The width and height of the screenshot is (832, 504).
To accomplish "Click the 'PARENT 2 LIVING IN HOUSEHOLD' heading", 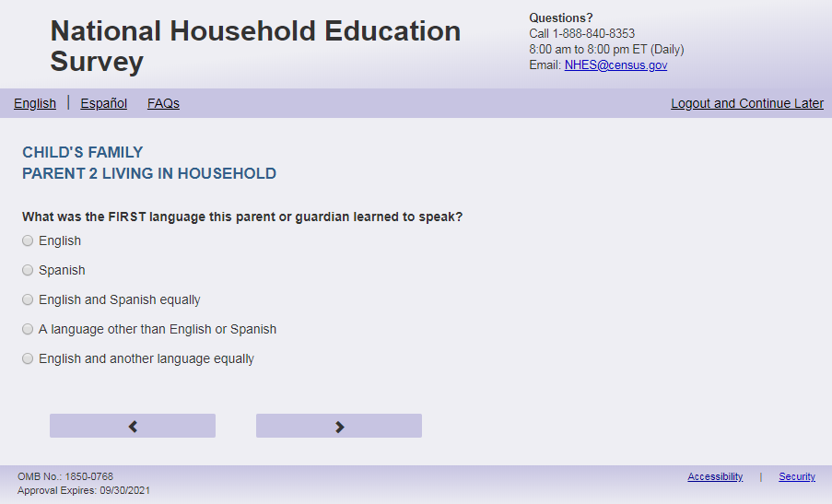I will pyautogui.click(x=149, y=174).
